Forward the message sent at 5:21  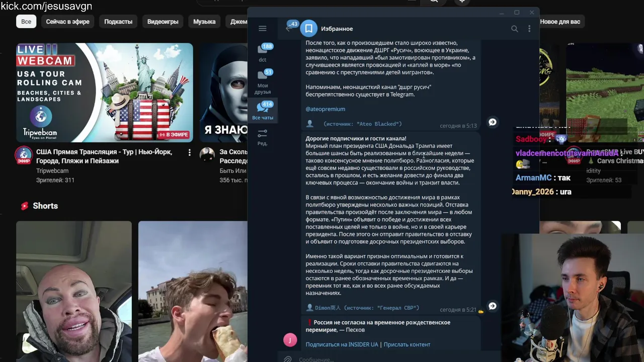point(493,306)
